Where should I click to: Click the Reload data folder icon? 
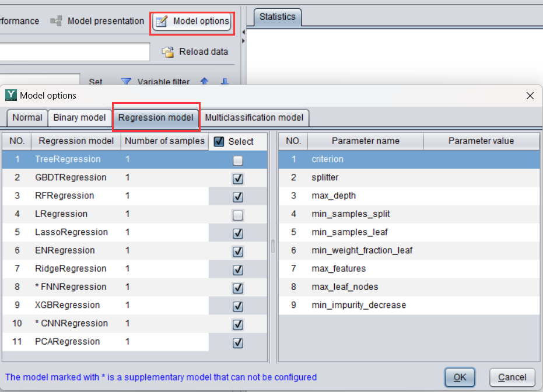tap(166, 51)
